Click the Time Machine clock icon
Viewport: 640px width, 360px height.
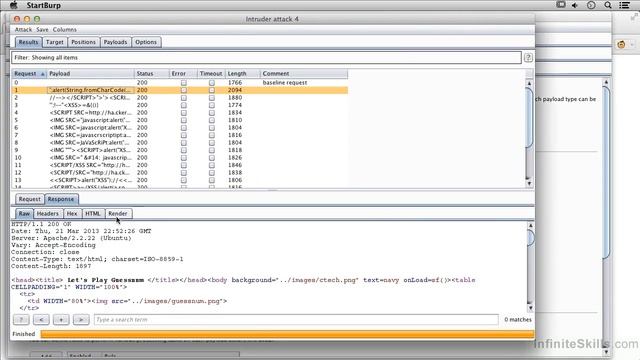coord(591,5)
